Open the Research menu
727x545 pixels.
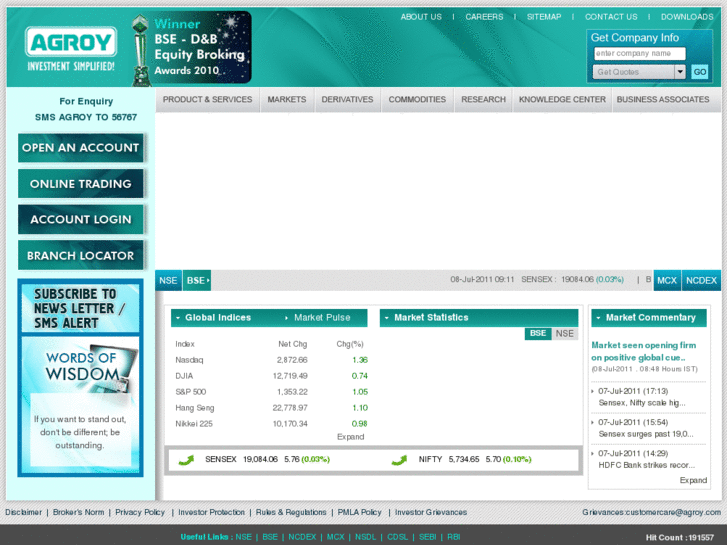483,99
